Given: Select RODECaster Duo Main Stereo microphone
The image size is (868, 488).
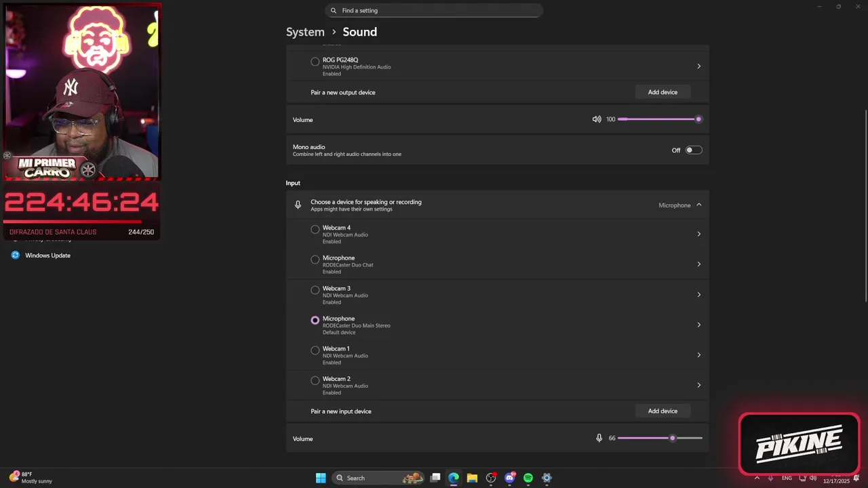Looking at the screenshot, I should click(x=315, y=321).
